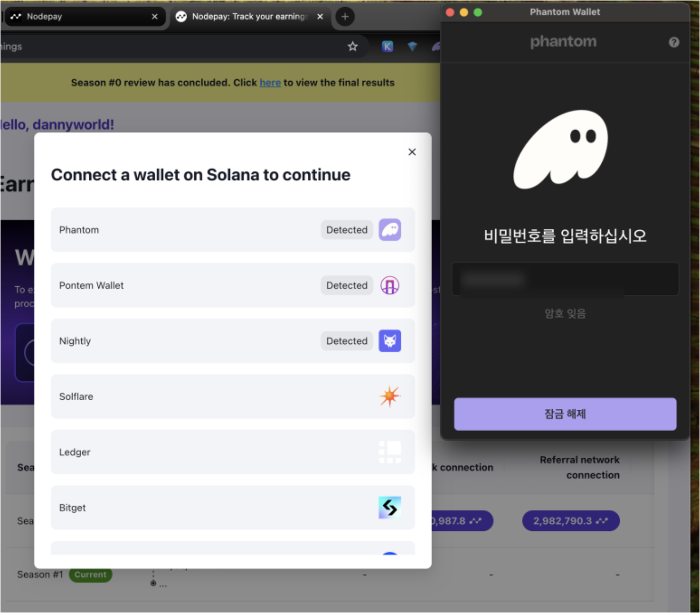Open the blue diamond browser extension

tap(413, 46)
